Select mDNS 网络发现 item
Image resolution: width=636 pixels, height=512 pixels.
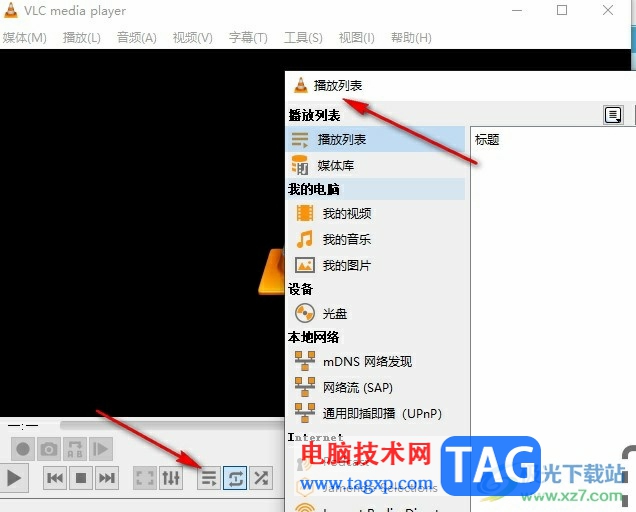click(x=376, y=361)
